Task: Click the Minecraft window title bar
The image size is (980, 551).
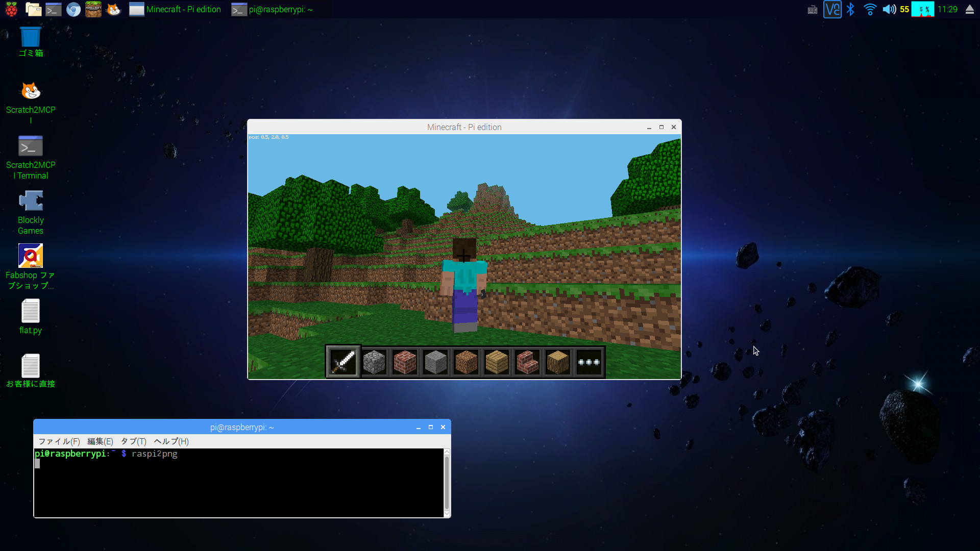Action: coord(464,127)
